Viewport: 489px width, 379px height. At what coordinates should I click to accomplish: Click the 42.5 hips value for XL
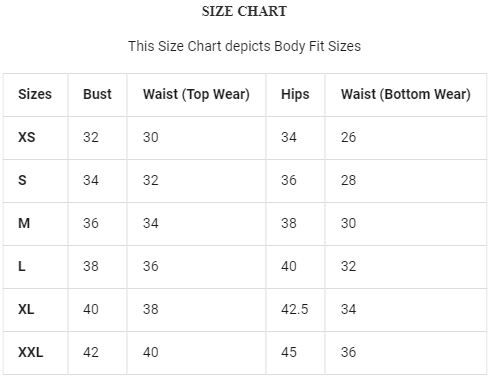pos(295,309)
